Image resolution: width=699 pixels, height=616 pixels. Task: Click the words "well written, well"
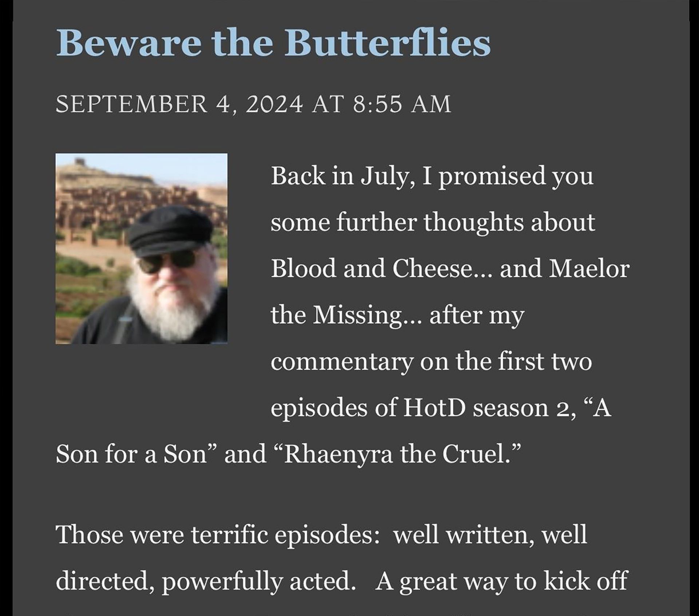pyautogui.click(x=490, y=536)
